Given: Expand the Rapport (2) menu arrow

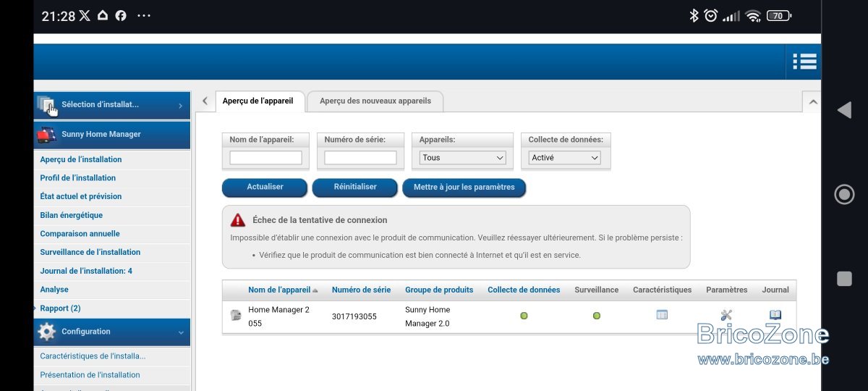Looking at the screenshot, I should [x=35, y=308].
